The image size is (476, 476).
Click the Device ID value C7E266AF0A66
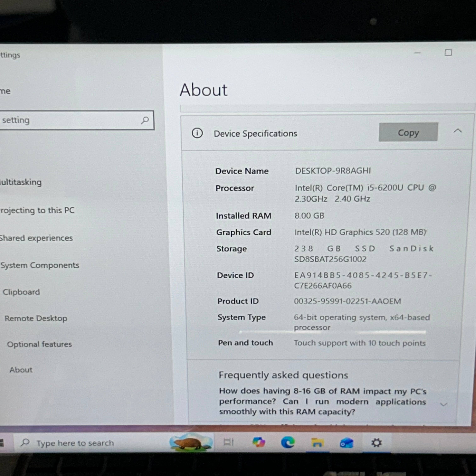323,286
